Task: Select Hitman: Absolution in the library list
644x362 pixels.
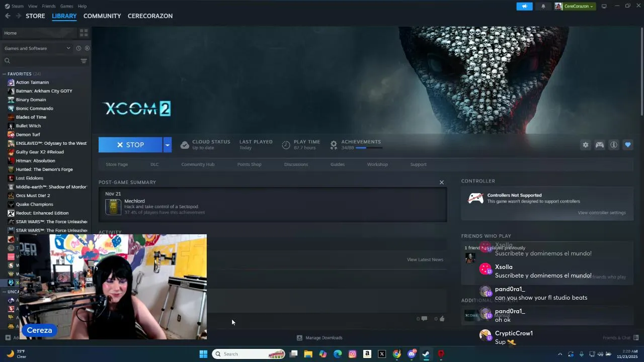Action: point(36,161)
